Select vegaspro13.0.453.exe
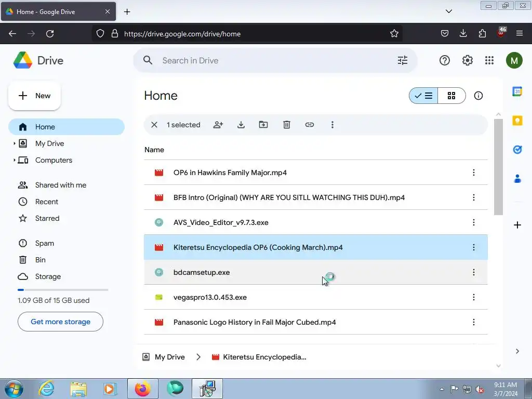Image resolution: width=532 pixels, height=399 pixels. (315, 297)
